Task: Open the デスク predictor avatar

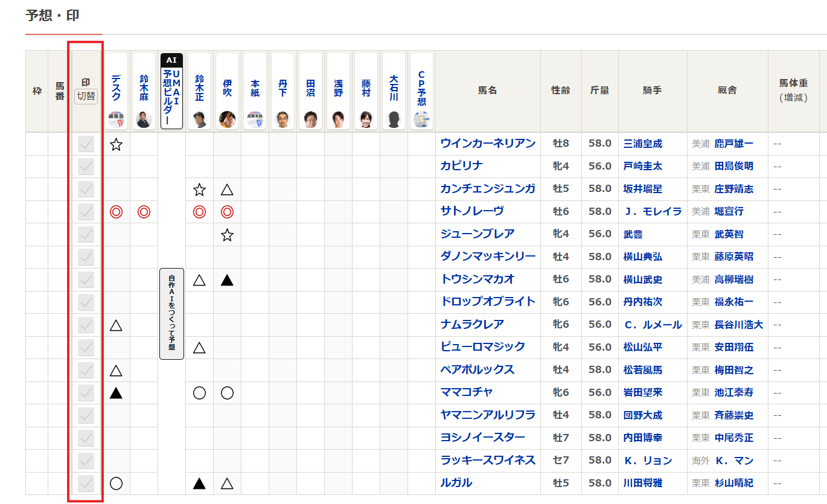Action: [x=116, y=120]
